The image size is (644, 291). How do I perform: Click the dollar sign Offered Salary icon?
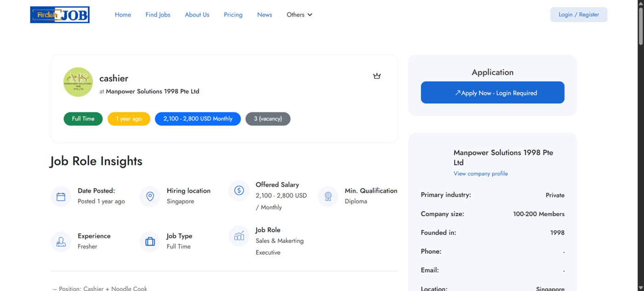[239, 190]
